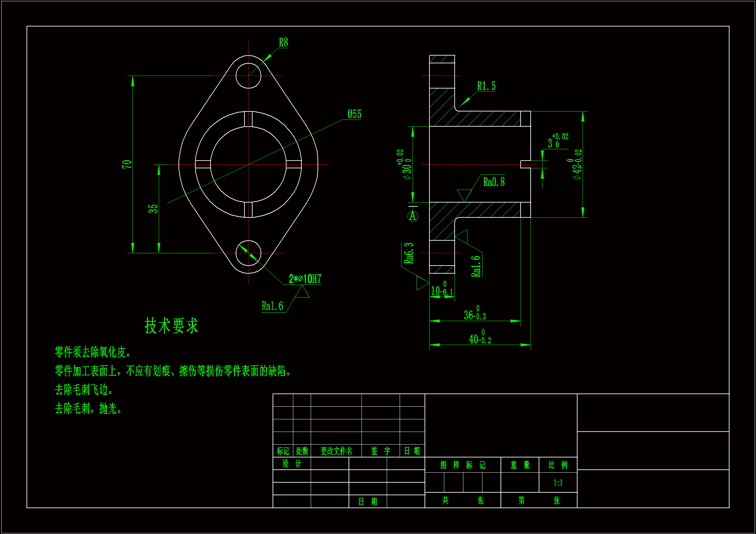Click the 图样标记 title block label
The image size is (756, 534).
[463, 465]
